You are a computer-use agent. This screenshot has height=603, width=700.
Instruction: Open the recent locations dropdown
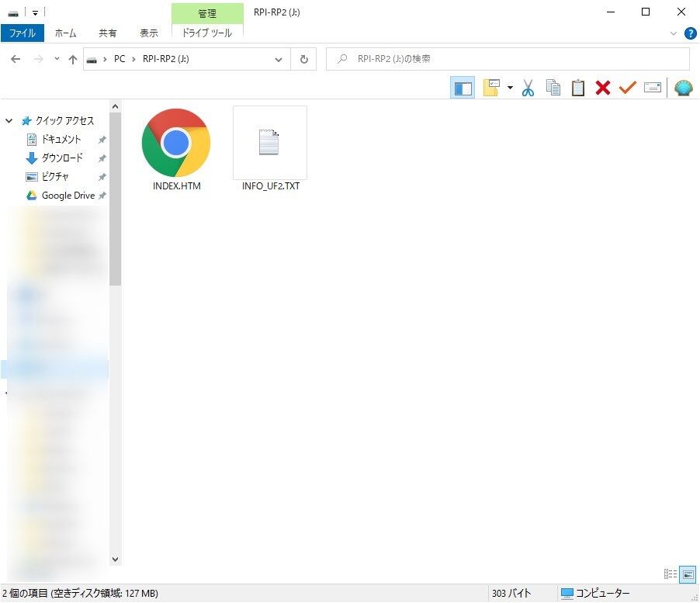pos(57,58)
